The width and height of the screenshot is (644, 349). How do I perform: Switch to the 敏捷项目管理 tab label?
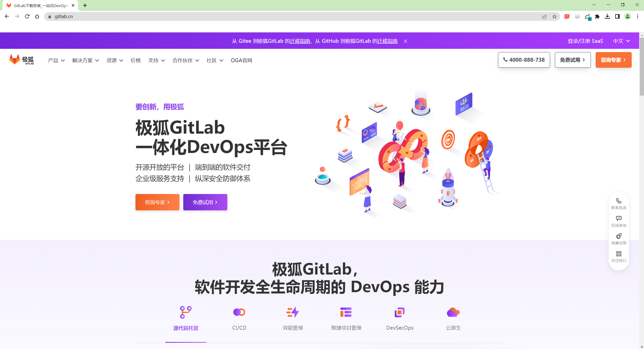pos(346,328)
